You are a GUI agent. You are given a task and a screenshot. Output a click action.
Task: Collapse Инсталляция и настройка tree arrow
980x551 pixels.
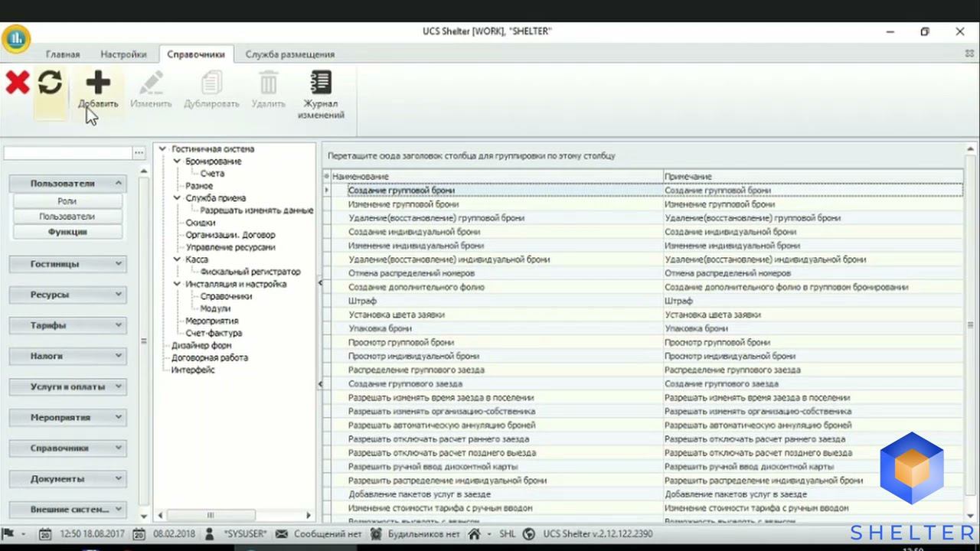[x=177, y=284]
